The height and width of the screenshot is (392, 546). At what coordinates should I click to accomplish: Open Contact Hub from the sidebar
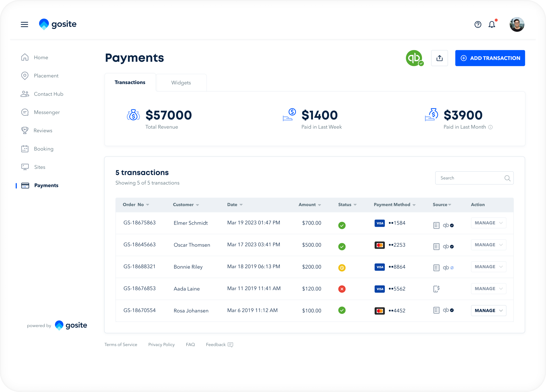coord(48,94)
